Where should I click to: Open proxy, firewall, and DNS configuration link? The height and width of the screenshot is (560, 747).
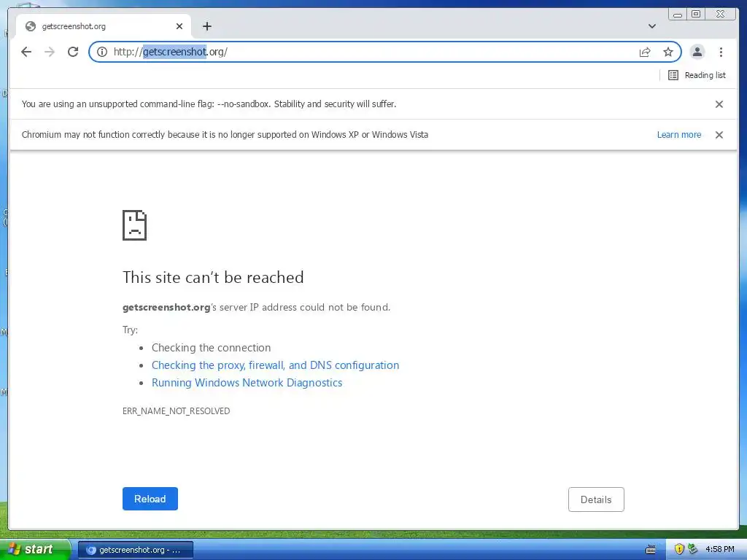pos(275,365)
